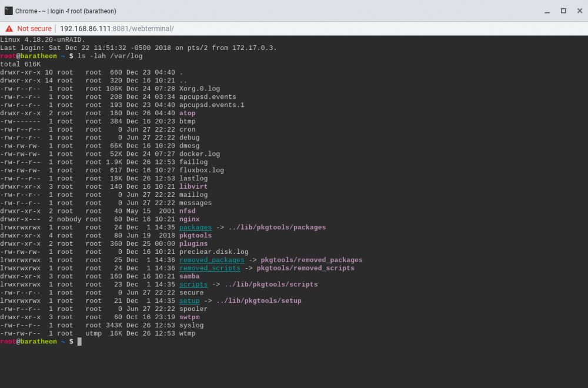Screen dimensions: 588x388
Task: Maximize the web terminal window
Action: pos(563,11)
